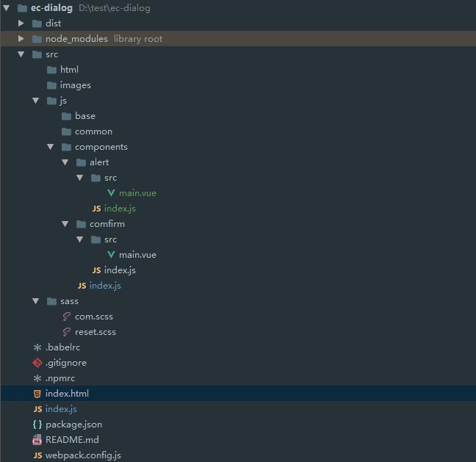Click the HTML5 icon beside index.html
The width and height of the screenshot is (476, 462).
37,394
